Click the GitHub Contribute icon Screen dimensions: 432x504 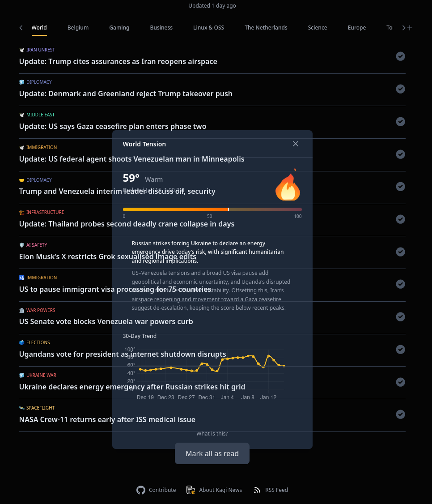141,490
